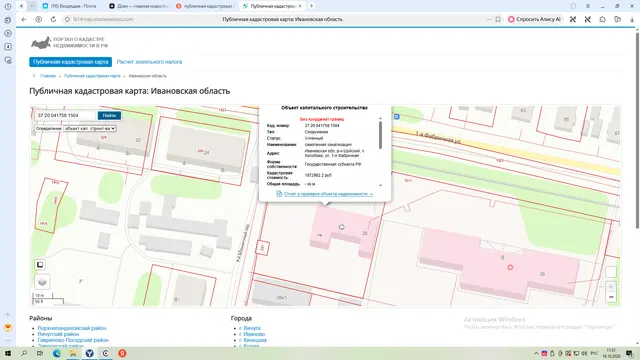Open the Yandex ID shield icon near reload
Image resolution: width=640 pixels, height=360 pixels.
[x=38, y=19]
